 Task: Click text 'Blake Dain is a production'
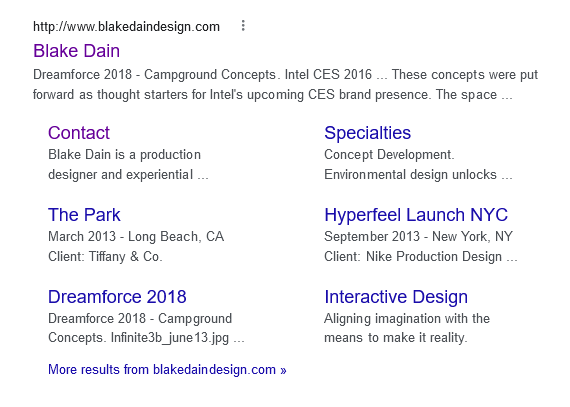124,155
